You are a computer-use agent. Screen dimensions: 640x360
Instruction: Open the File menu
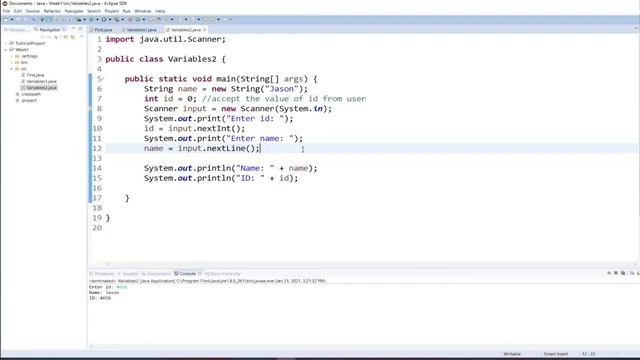[6, 11]
